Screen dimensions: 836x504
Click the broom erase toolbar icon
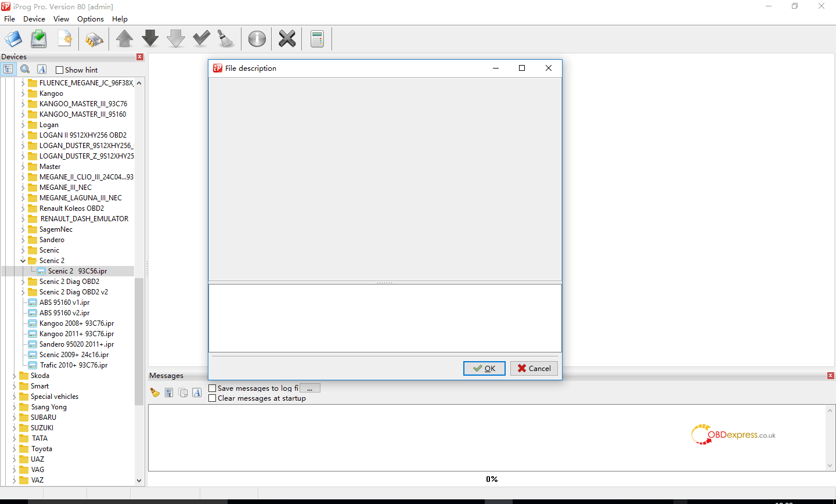226,39
